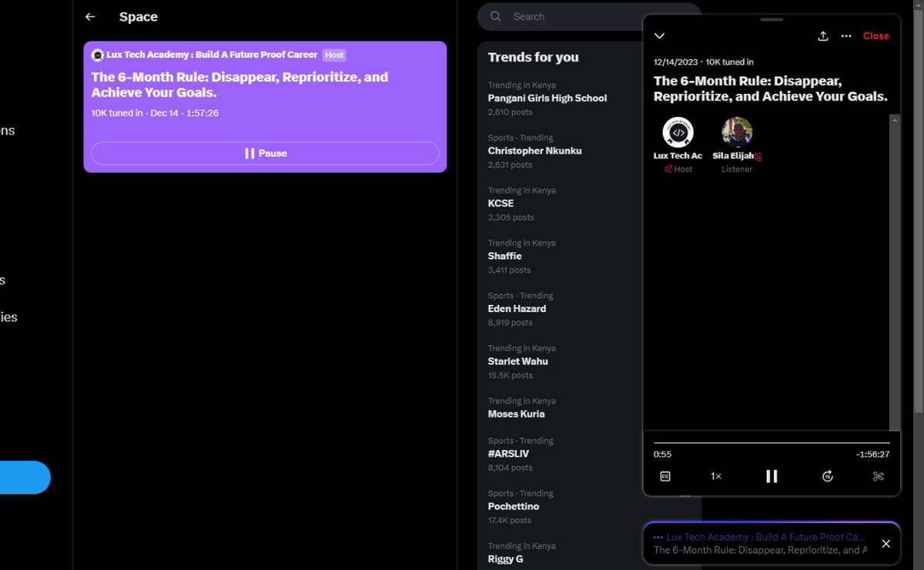924x570 pixels.
Task: Open Lux Tech Academy host avatar in purple card
Action: click(98, 55)
